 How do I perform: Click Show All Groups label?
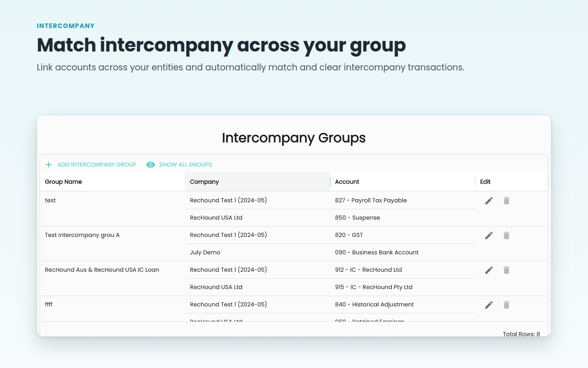(186, 165)
